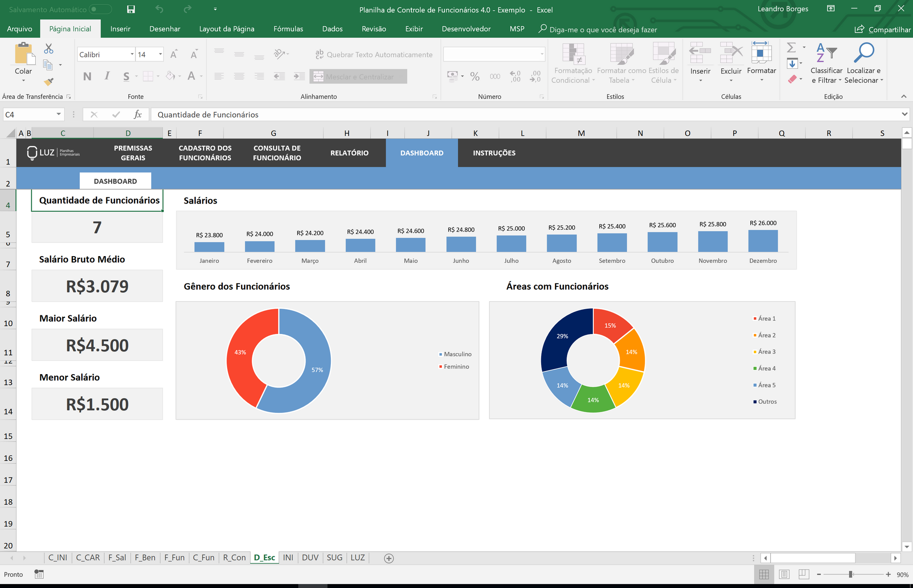Switch to the F_Sal sheet tab
The height and width of the screenshot is (588, 913).
(117, 558)
